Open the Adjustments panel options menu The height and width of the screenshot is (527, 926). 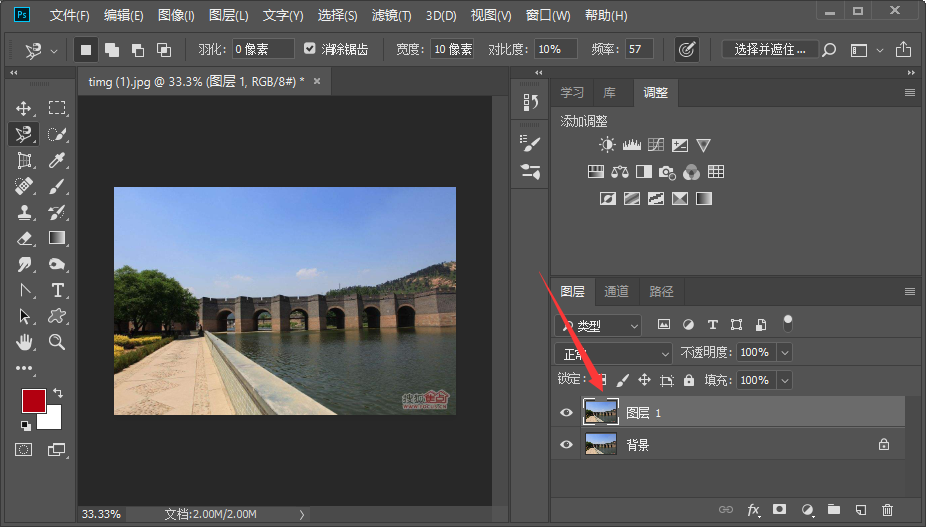point(909,93)
